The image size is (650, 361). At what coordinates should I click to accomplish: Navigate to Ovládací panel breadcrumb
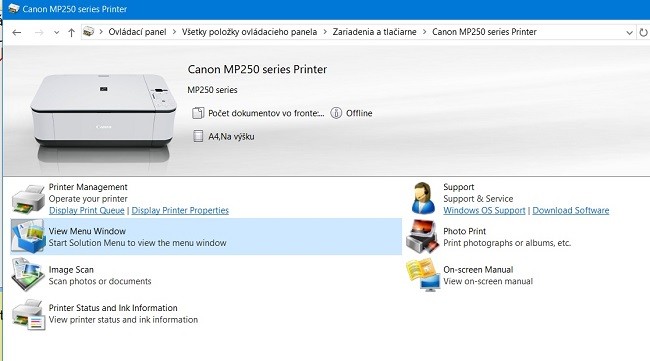(x=137, y=32)
